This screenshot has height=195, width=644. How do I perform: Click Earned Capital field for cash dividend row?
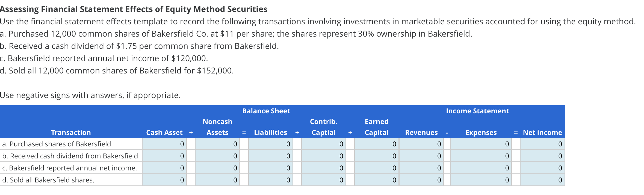pyautogui.click(x=376, y=156)
